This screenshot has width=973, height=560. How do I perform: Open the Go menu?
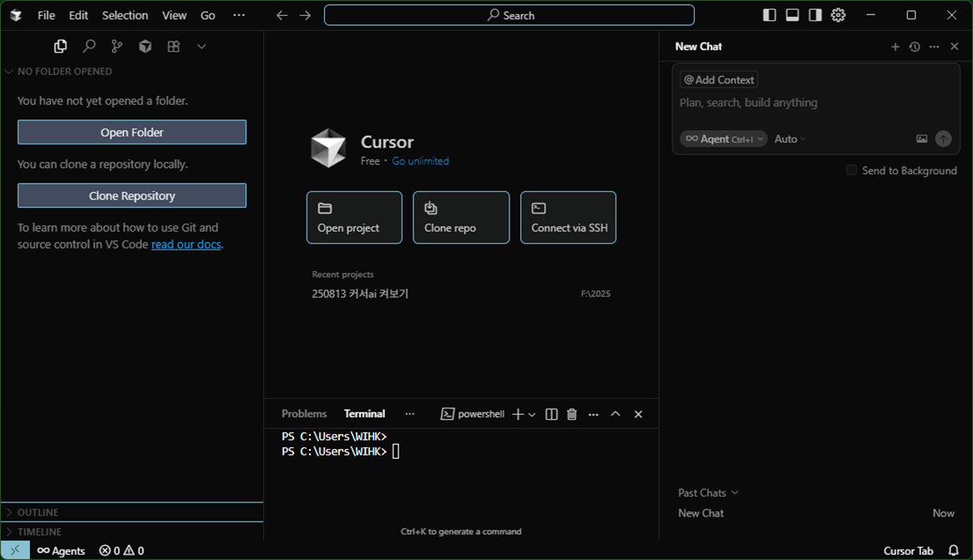click(208, 15)
